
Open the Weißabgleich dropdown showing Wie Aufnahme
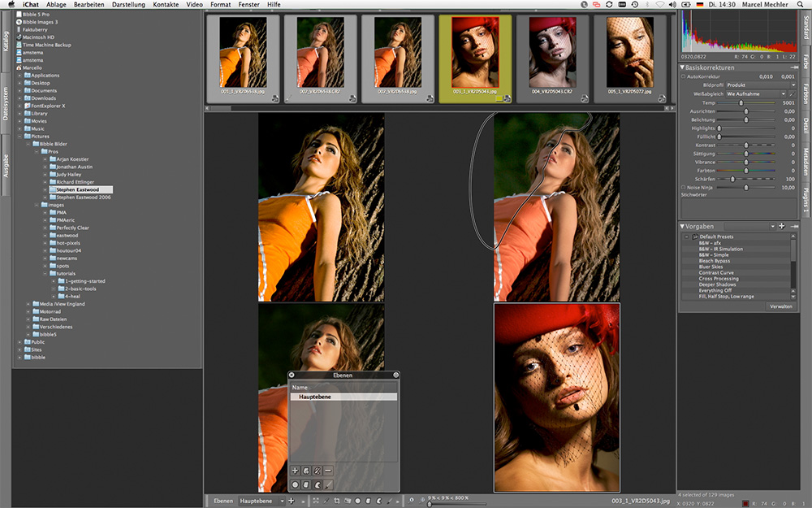(755, 94)
